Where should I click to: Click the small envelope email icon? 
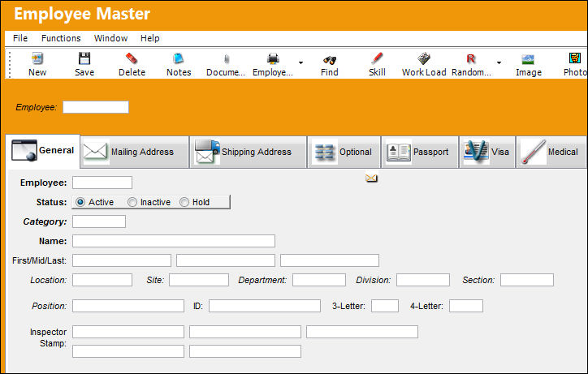(371, 178)
